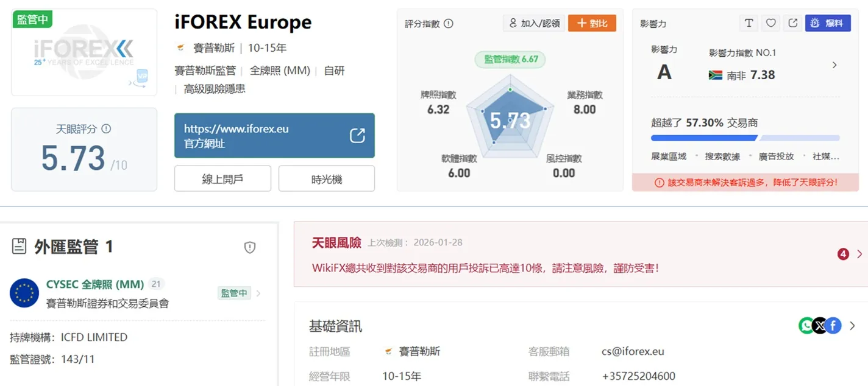This screenshot has width=868, height=386.
Task: Click the heart favorite icon
Action: [x=771, y=23]
